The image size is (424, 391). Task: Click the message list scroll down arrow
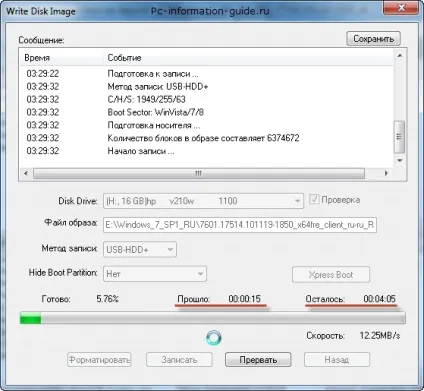(x=400, y=161)
